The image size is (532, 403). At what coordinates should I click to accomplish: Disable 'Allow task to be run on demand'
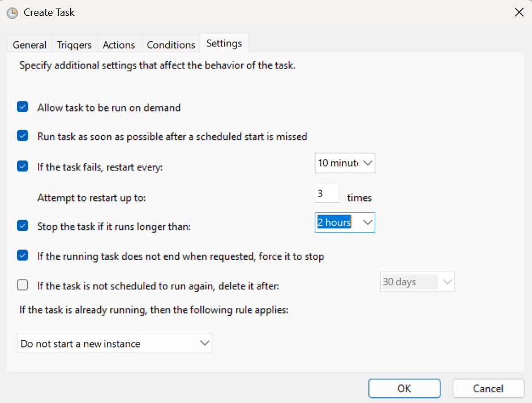pyautogui.click(x=22, y=107)
